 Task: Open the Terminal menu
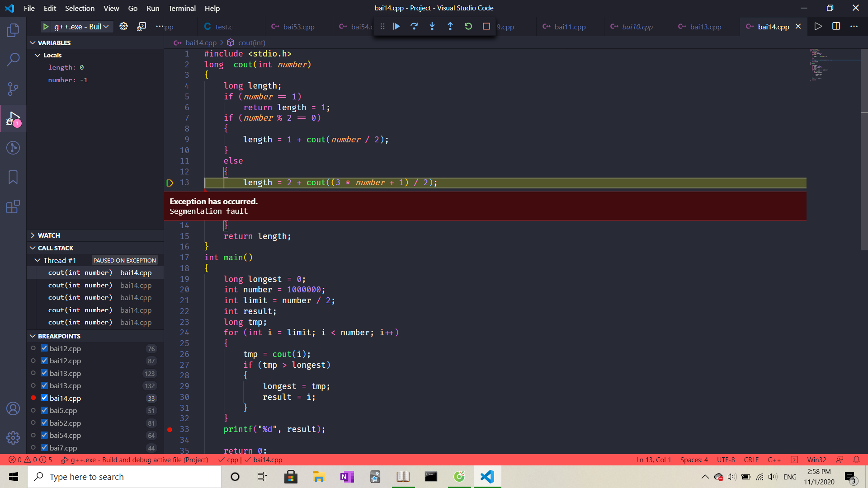point(182,8)
